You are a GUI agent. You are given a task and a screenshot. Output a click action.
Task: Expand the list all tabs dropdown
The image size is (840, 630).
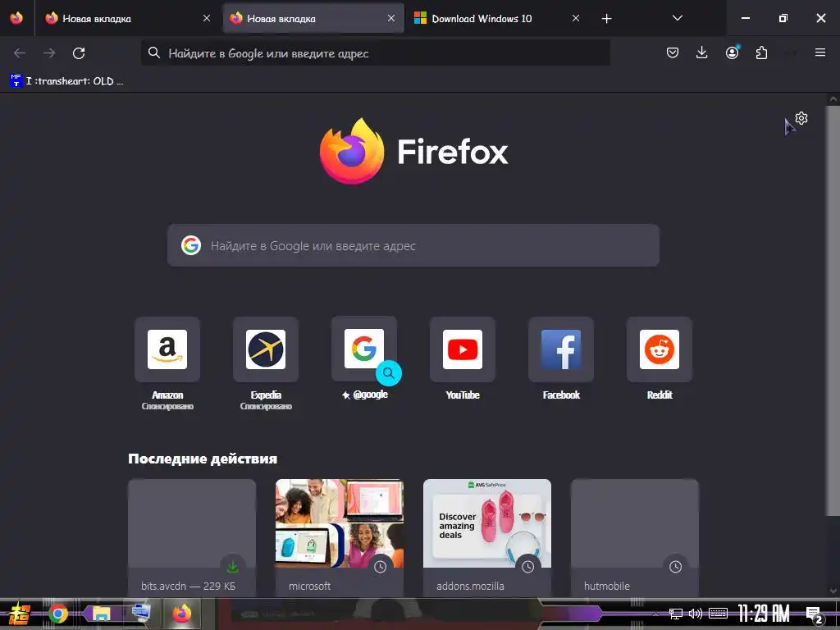(x=678, y=18)
